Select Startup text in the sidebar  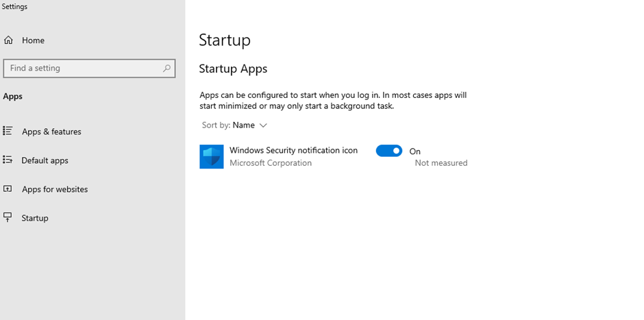coord(35,218)
